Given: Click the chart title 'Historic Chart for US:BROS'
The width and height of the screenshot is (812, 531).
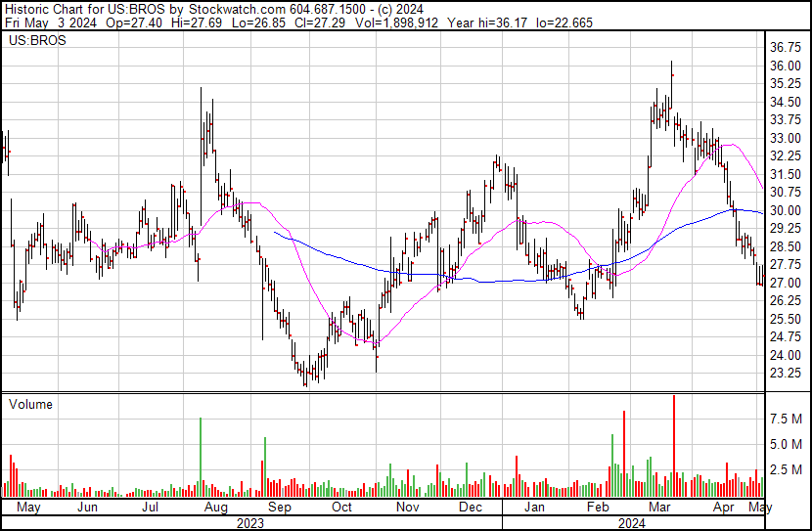Looking at the screenshot, I should click(85, 9).
